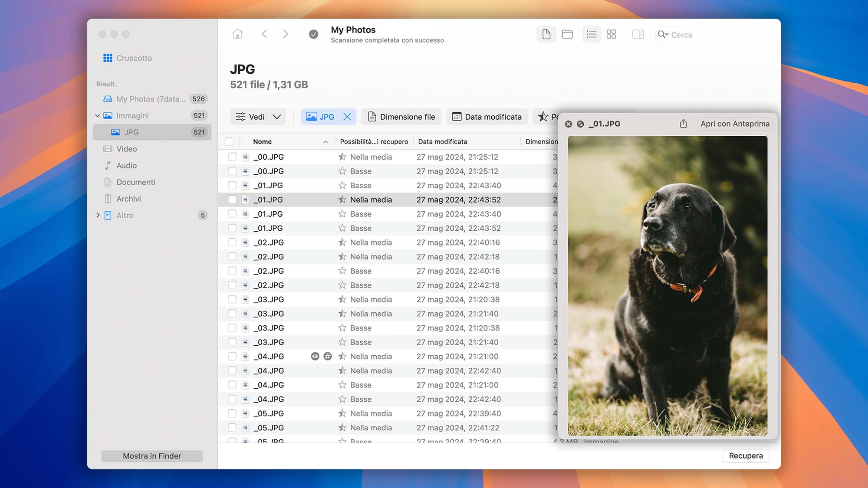Navigate back with the left chevron

264,34
